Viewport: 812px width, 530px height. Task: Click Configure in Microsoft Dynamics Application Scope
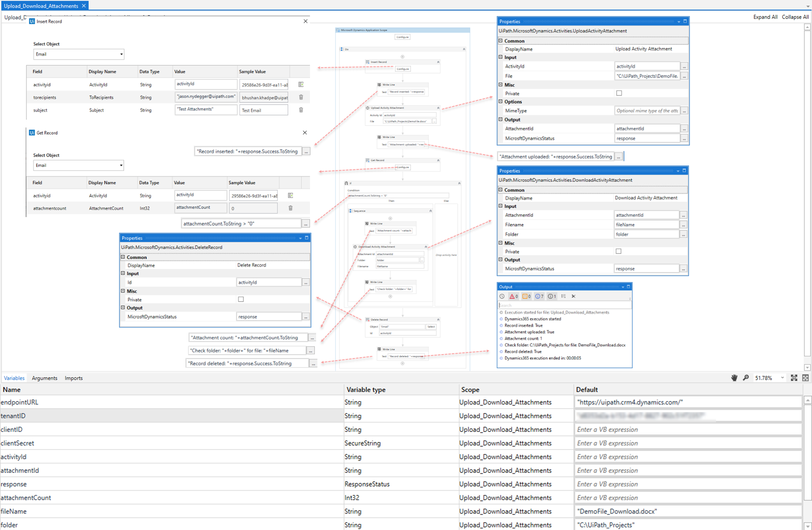click(402, 37)
